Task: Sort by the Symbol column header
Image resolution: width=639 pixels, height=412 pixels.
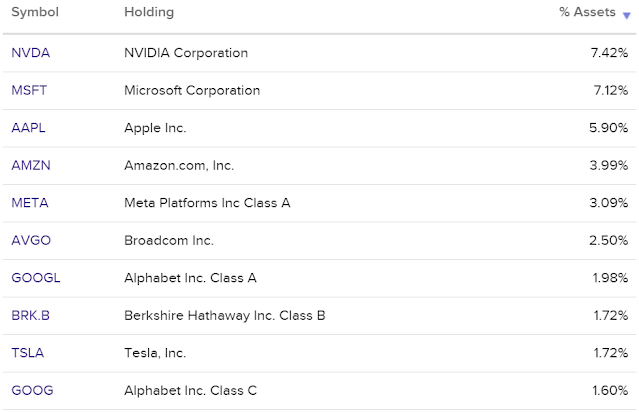Action: tap(35, 13)
